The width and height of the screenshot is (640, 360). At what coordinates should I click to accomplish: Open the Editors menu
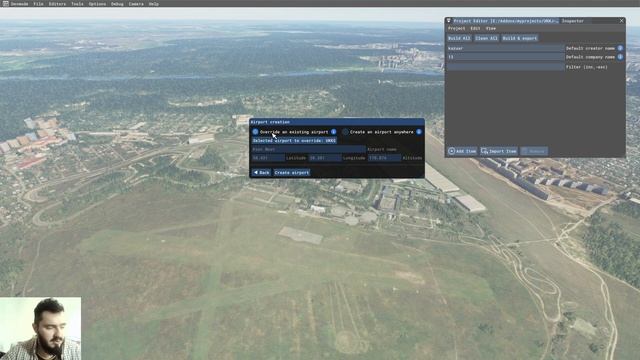click(57, 4)
